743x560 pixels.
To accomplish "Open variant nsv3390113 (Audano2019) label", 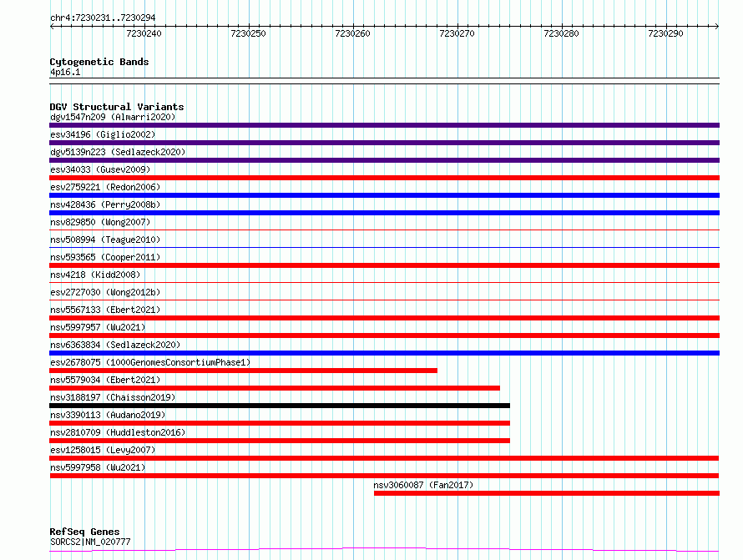I will (108, 415).
